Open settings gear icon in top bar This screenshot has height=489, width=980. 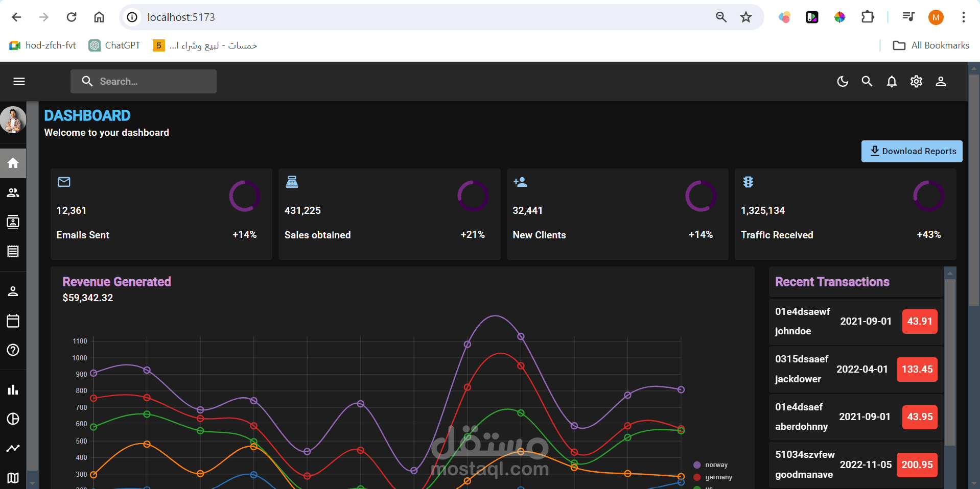click(916, 81)
